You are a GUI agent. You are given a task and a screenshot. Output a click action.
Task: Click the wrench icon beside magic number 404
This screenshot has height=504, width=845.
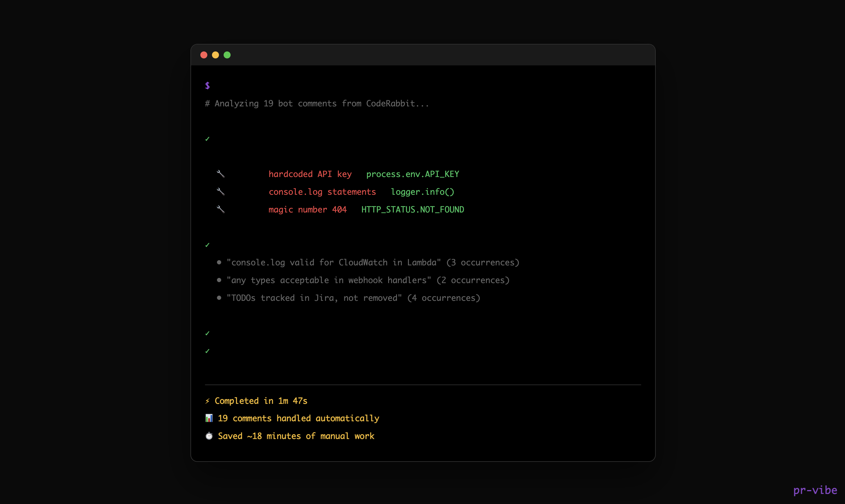[x=220, y=209]
